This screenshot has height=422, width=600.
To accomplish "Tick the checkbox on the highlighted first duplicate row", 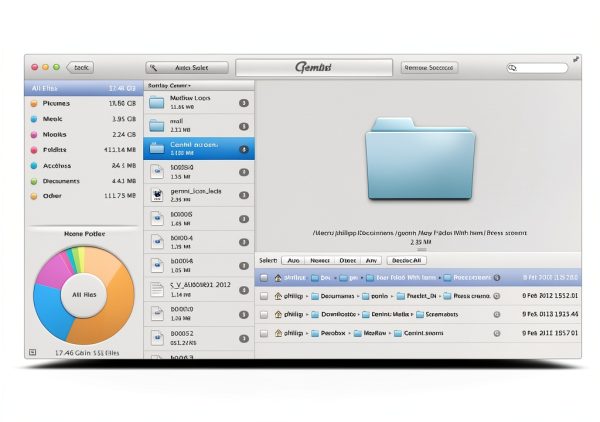I will tap(264, 278).
